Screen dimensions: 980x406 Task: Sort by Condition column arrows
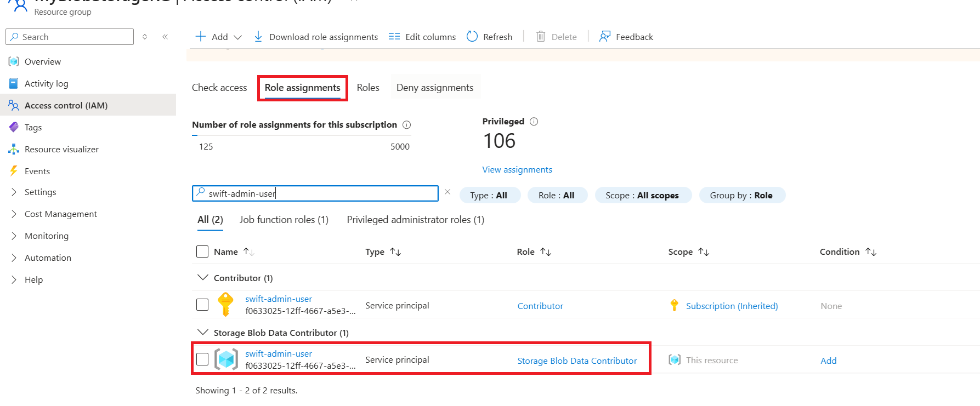[x=871, y=251]
